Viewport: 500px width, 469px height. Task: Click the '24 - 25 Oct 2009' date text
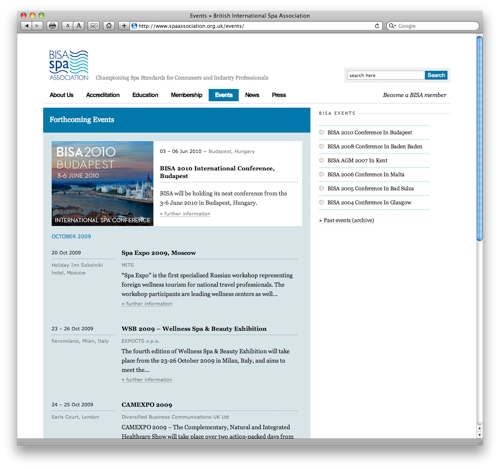[72, 405]
